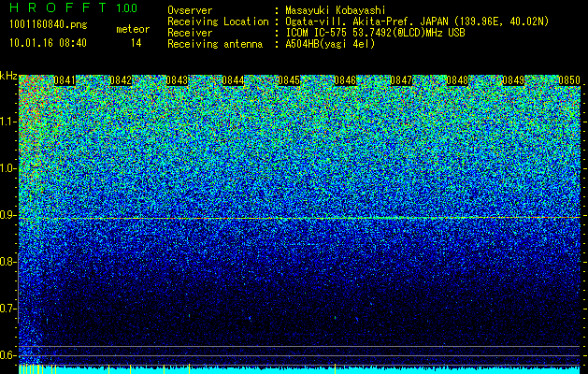Click the ICOM IC-575 53.7492 MHz USB text

375,33
